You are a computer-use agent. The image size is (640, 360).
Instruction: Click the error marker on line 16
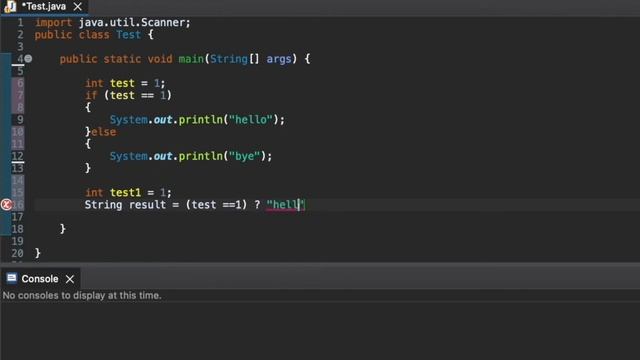pos(6,204)
